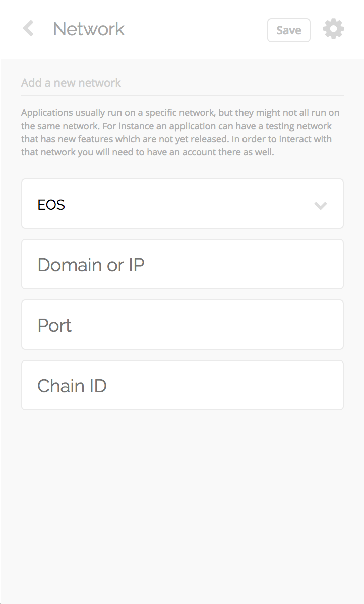
Task: Click the Network page title
Action: click(89, 29)
